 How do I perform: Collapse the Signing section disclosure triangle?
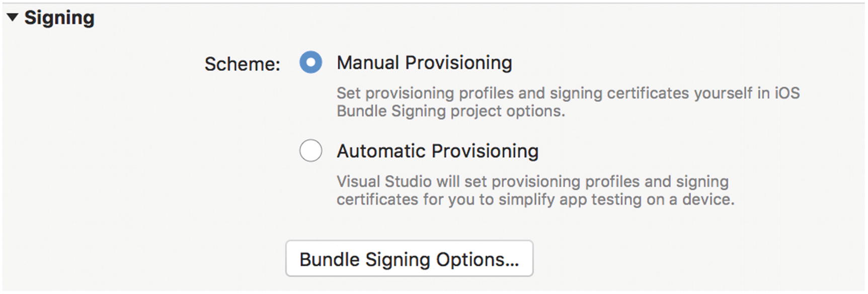13,18
